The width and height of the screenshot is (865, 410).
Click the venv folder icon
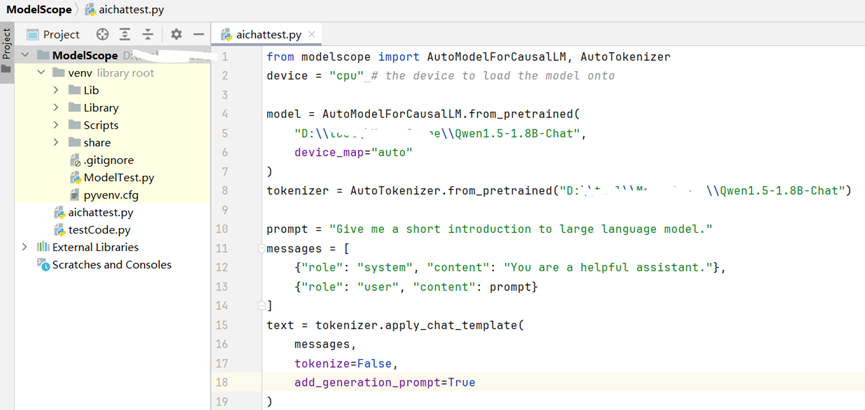58,73
